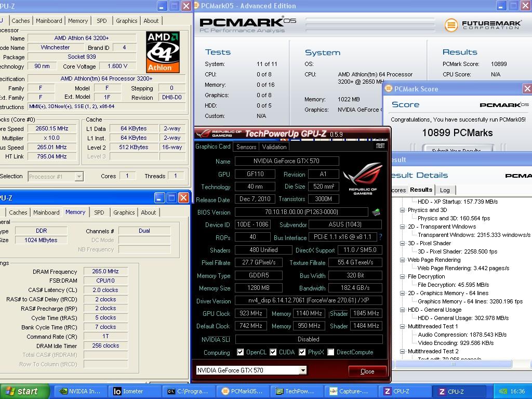Screen dimensions: 532x399
Task: Click the GPU Clock 923 MHz field
Action: coord(250,313)
